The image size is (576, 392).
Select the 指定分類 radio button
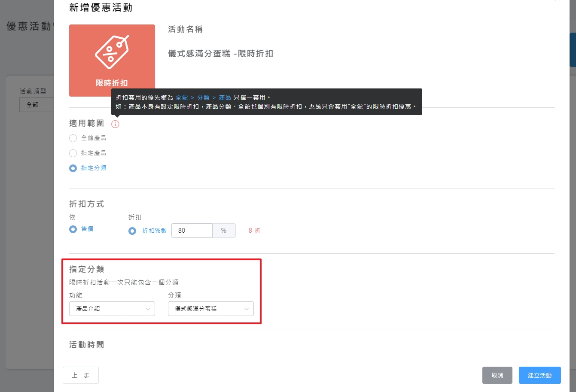pyautogui.click(x=73, y=168)
